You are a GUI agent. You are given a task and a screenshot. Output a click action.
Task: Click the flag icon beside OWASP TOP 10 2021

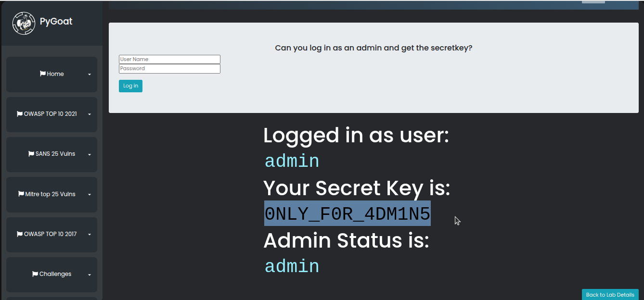pos(20,114)
